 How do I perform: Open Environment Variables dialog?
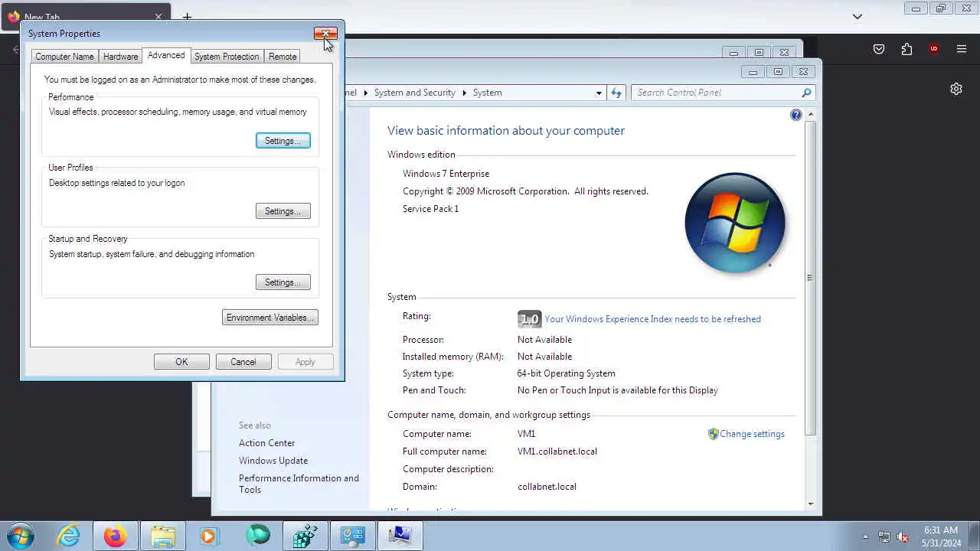[x=269, y=318]
